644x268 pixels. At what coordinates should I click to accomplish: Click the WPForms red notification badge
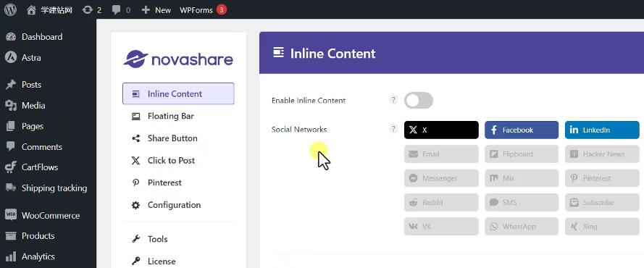(x=222, y=10)
